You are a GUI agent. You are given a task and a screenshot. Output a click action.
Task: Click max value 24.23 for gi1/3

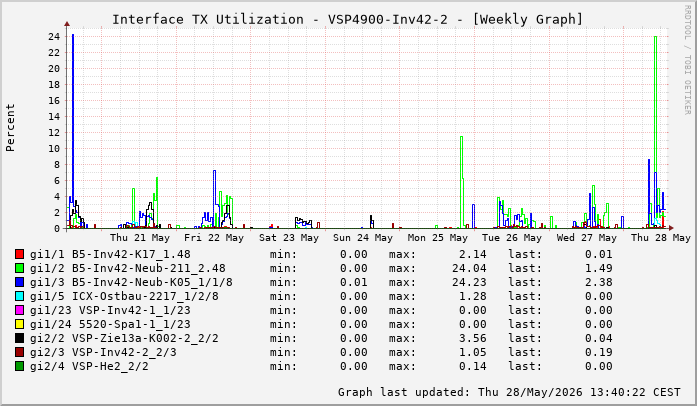point(469,282)
